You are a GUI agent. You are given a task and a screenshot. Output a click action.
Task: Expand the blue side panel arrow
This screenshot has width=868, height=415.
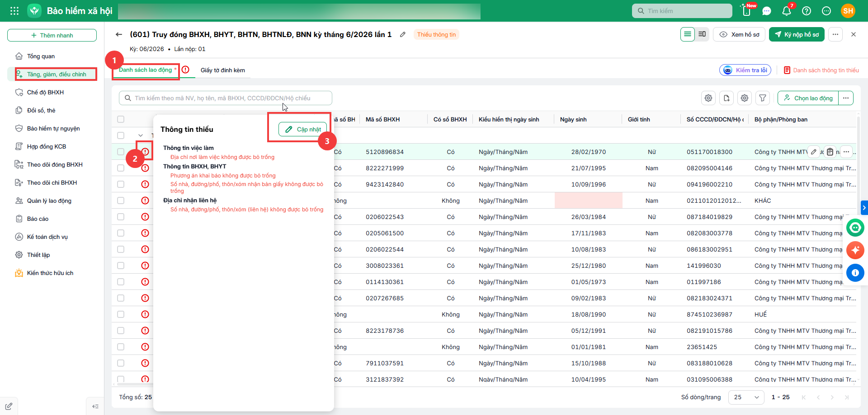tap(864, 208)
